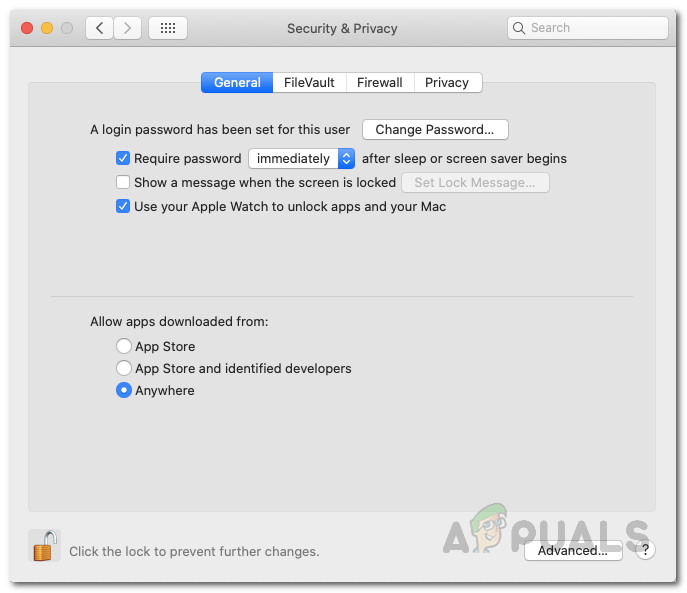687x593 pixels.
Task: Switch to the FileVault tab
Action: click(x=309, y=82)
